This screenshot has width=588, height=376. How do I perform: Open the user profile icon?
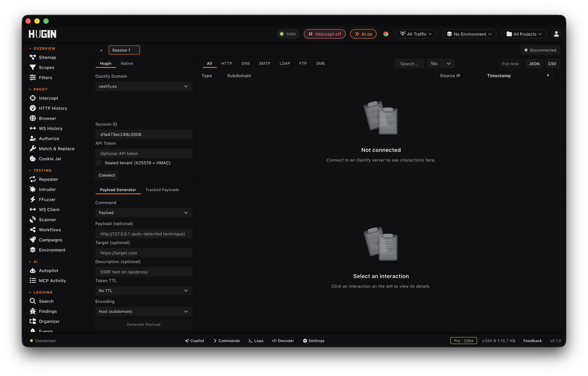(556, 34)
